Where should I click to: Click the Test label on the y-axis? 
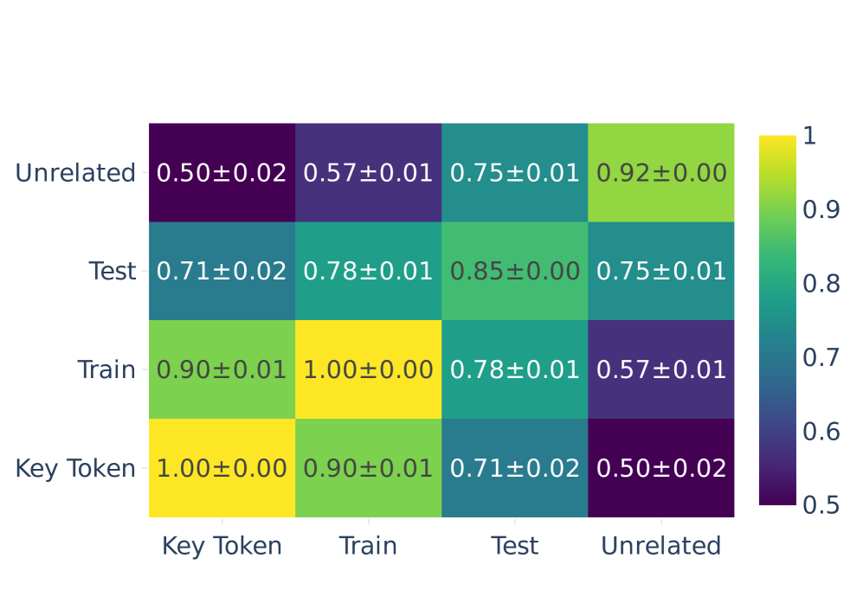[112, 272]
